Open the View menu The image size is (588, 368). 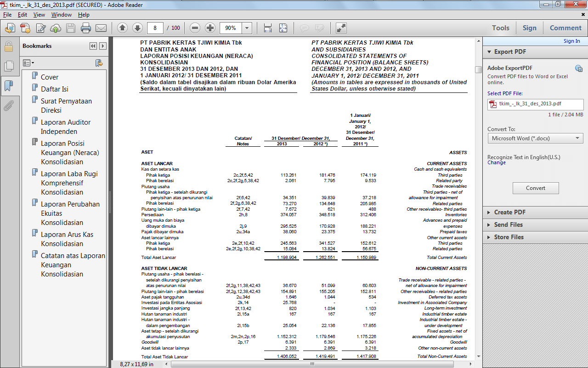coord(39,15)
